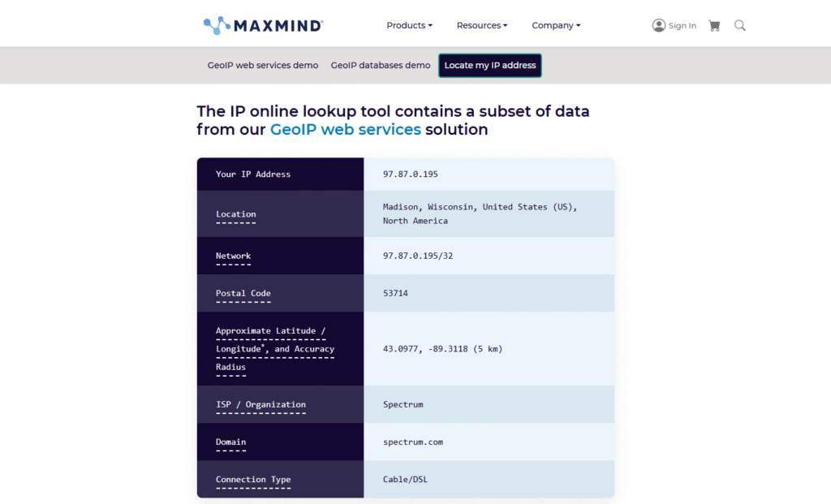831x504 pixels.
Task: Select the GeoIP databases demo tab
Action: coord(381,65)
